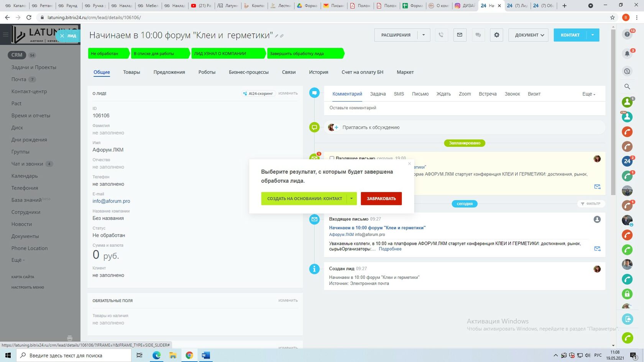Click the reply mail icon on planned letter

597,187
